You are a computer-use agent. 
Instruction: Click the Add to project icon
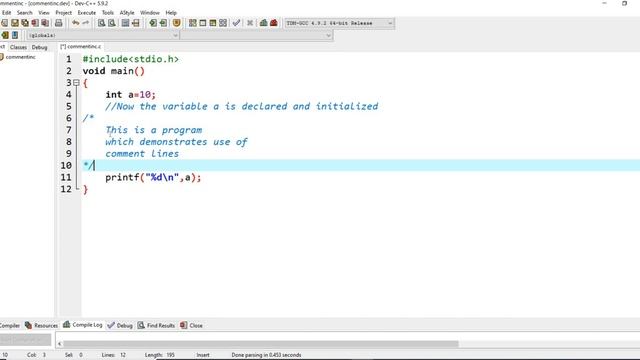point(153,23)
